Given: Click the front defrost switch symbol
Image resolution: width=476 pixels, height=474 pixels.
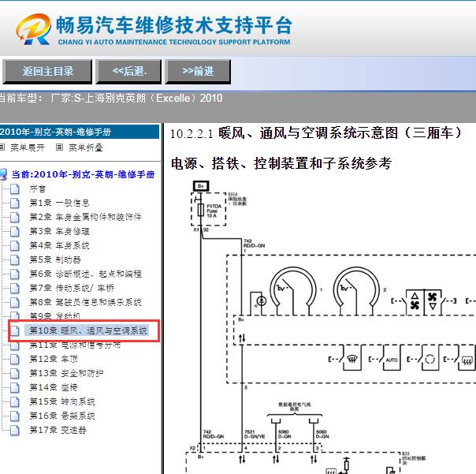Looking at the screenshot, I should pyautogui.click(x=351, y=360).
